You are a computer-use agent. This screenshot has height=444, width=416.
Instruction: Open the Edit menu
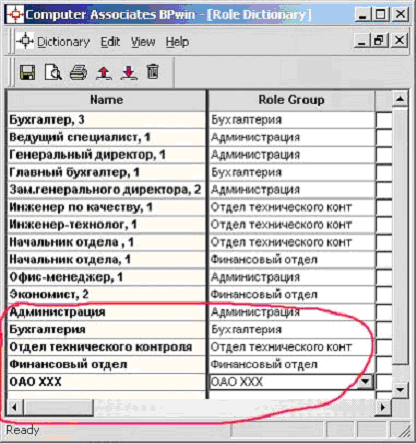110,42
